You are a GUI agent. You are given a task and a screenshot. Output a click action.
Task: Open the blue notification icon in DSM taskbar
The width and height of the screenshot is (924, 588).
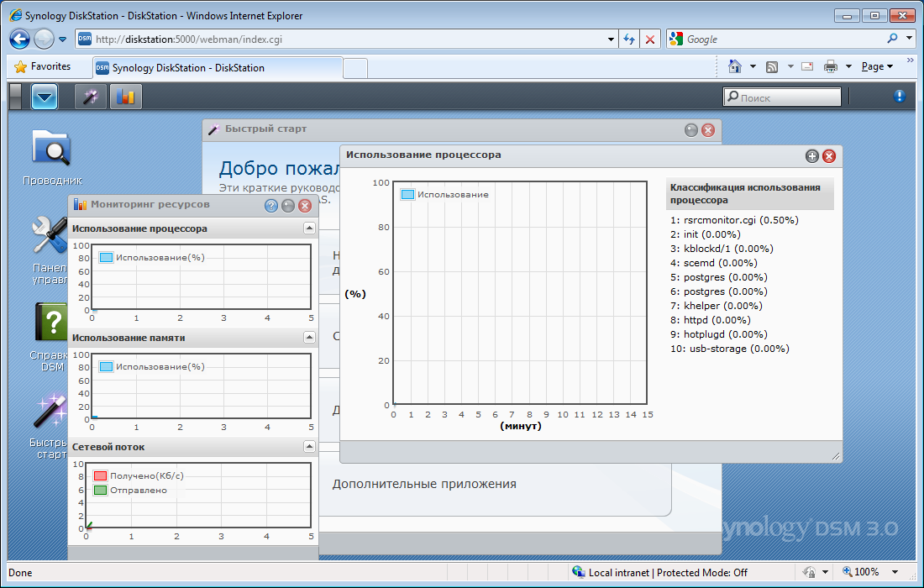pyautogui.click(x=900, y=96)
